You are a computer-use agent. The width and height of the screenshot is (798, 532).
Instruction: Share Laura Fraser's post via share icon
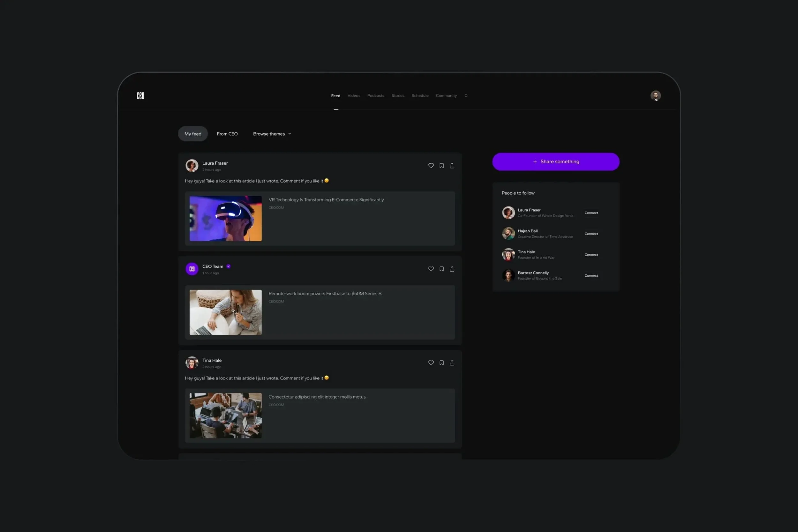click(452, 166)
